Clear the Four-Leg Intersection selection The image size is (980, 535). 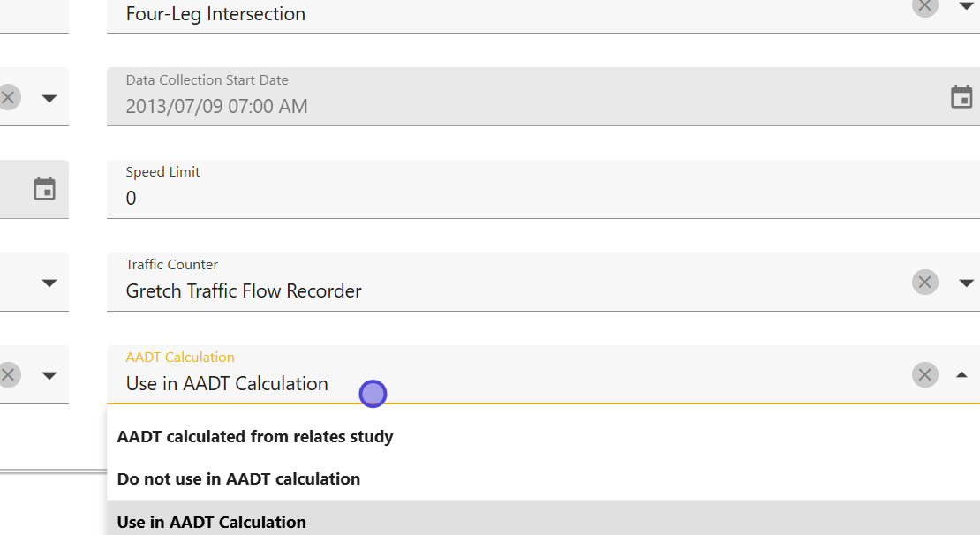point(924,6)
